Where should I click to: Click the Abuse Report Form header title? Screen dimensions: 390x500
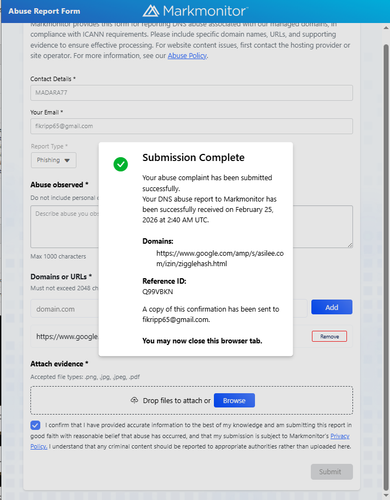coord(44,11)
